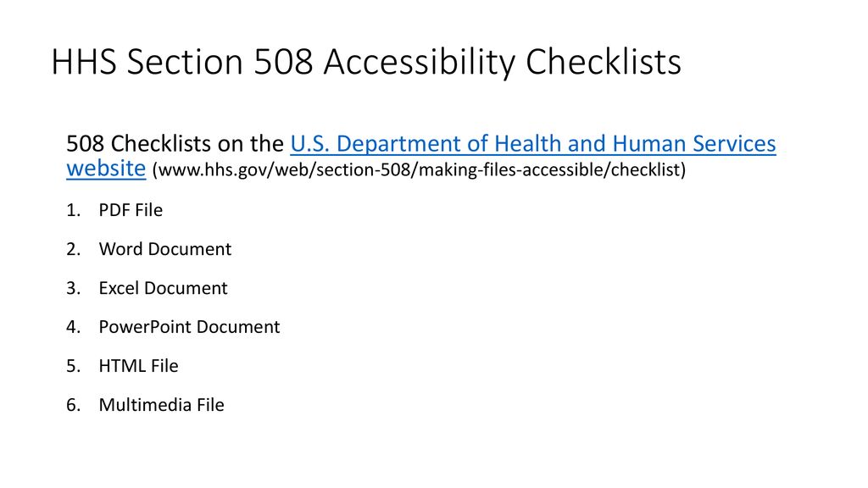Click list number 1 beside PDF File
868x488 pixels.
tap(73, 210)
